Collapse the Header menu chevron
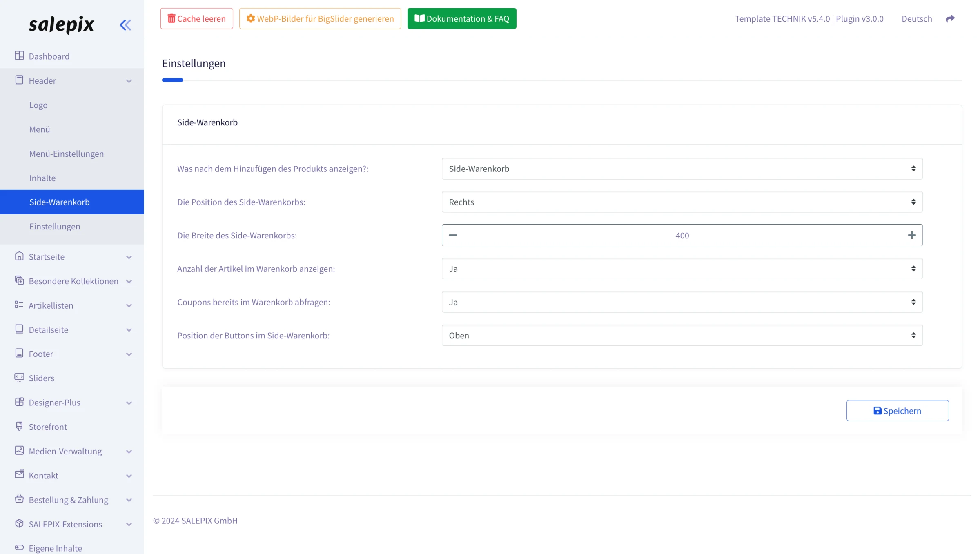980x554 pixels. (129, 81)
